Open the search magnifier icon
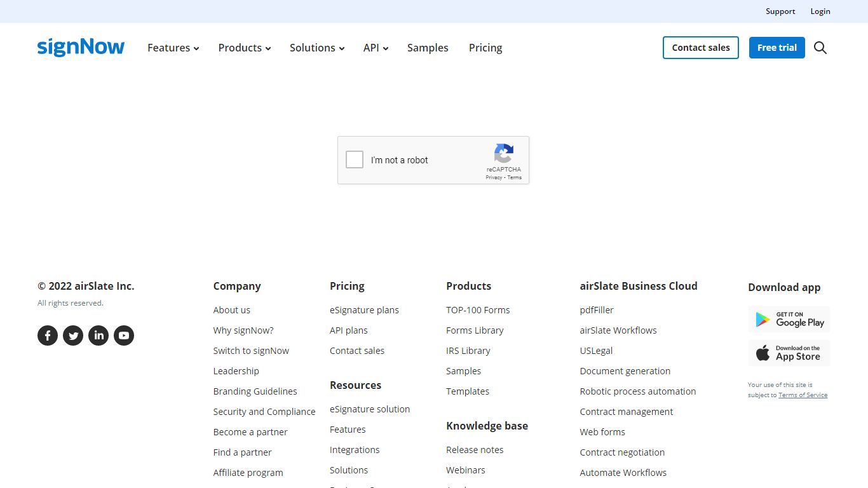Screen dimensions: 868x488 (820, 48)
